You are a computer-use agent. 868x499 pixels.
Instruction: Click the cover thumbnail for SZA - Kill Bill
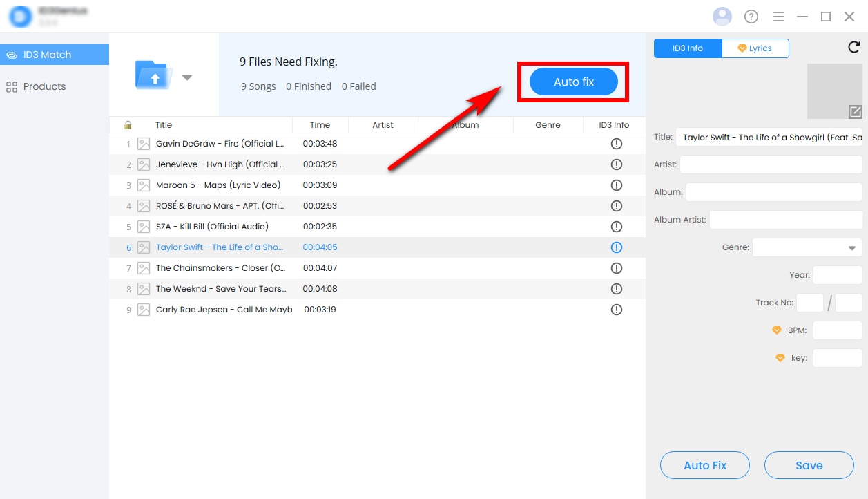tap(144, 227)
